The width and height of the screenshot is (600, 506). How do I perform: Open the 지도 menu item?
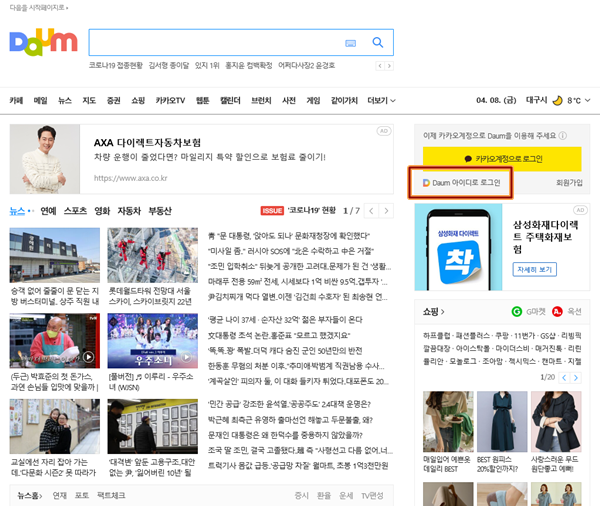coord(89,100)
